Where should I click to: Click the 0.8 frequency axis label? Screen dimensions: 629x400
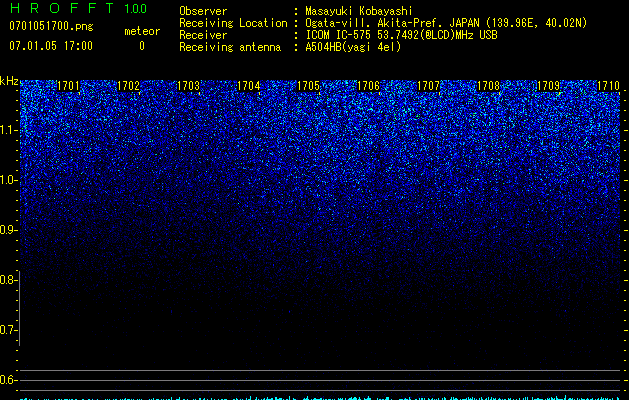pos(8,280)
